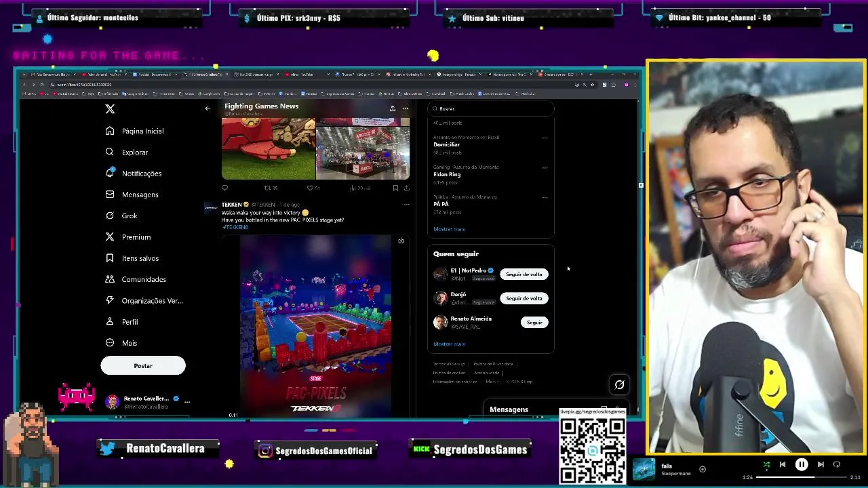Go back with the arrow beside Fighting Games News
The image size is (868, 488).
point(208,108)
